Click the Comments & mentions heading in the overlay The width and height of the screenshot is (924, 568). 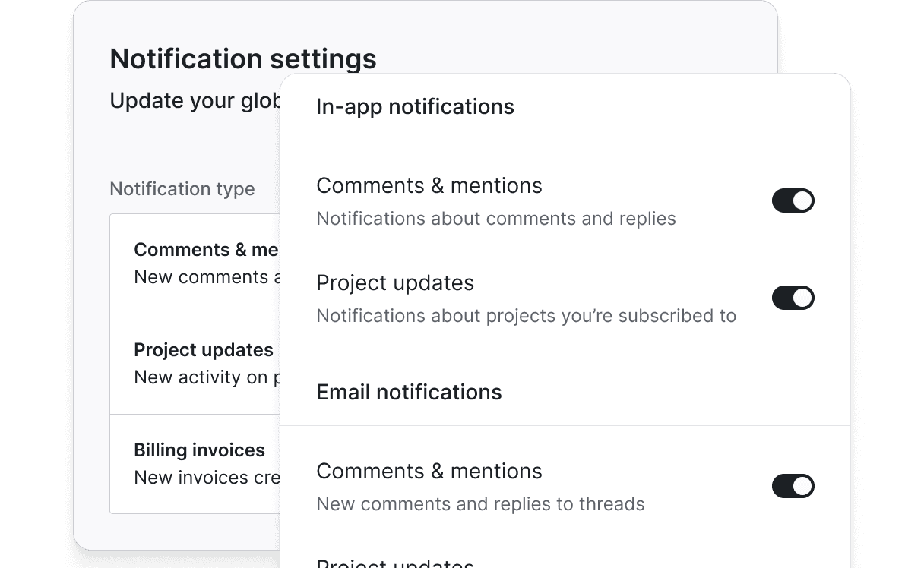(x=429, y=185)
